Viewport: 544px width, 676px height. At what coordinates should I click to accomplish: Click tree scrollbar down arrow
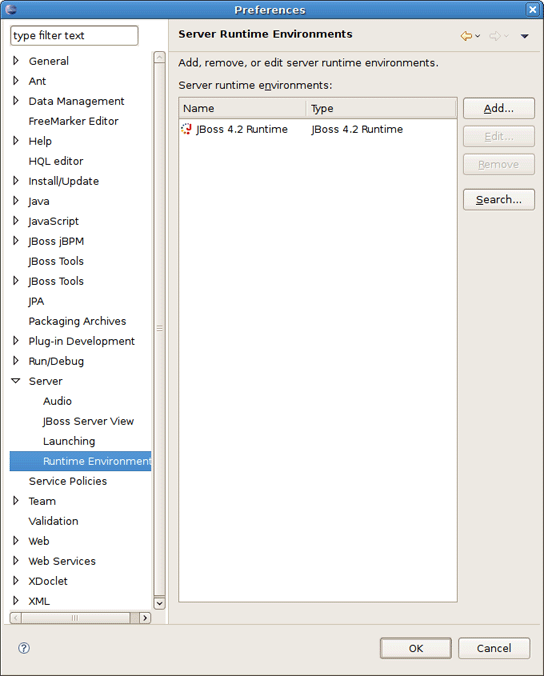pyautogui.click(x=159, y=603)
